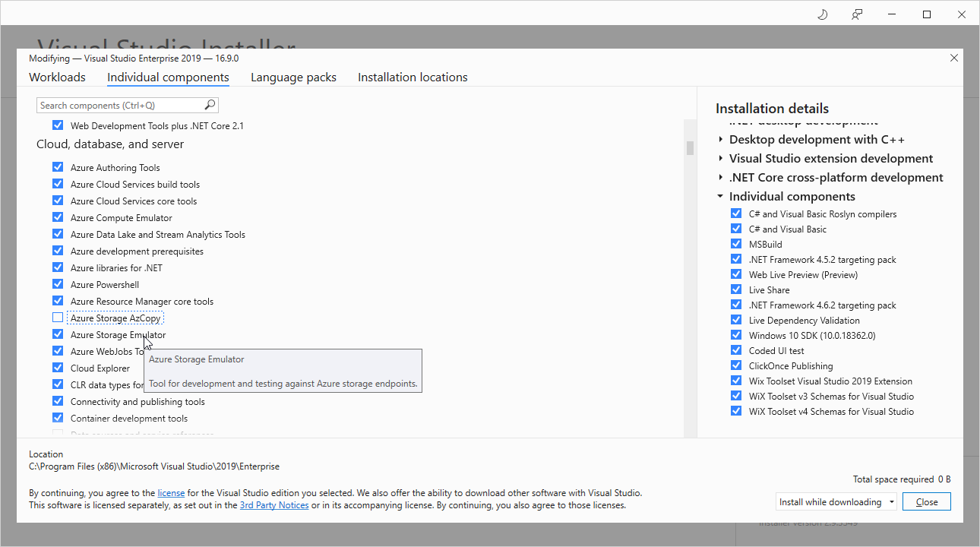This screenshot has height=547, width=980.
Task: Click C# and Visual Basic Roslyn compilers label
Action: click(x=823, y=213)
